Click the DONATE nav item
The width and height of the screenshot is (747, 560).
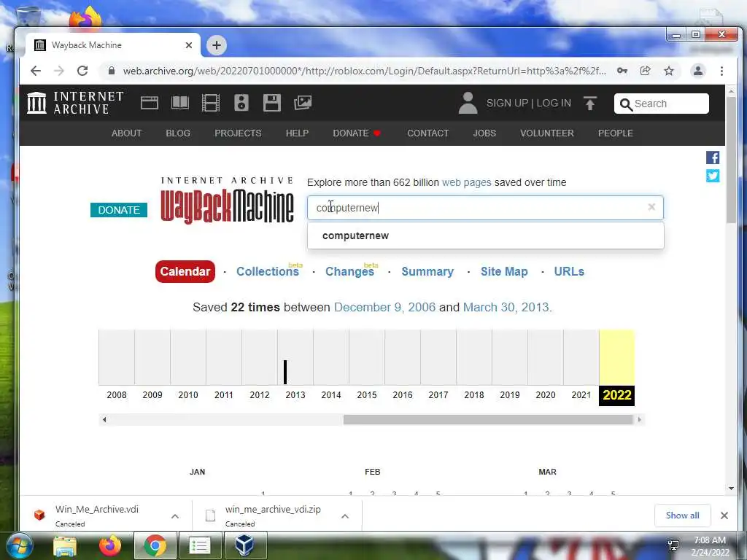pos(356,133)
